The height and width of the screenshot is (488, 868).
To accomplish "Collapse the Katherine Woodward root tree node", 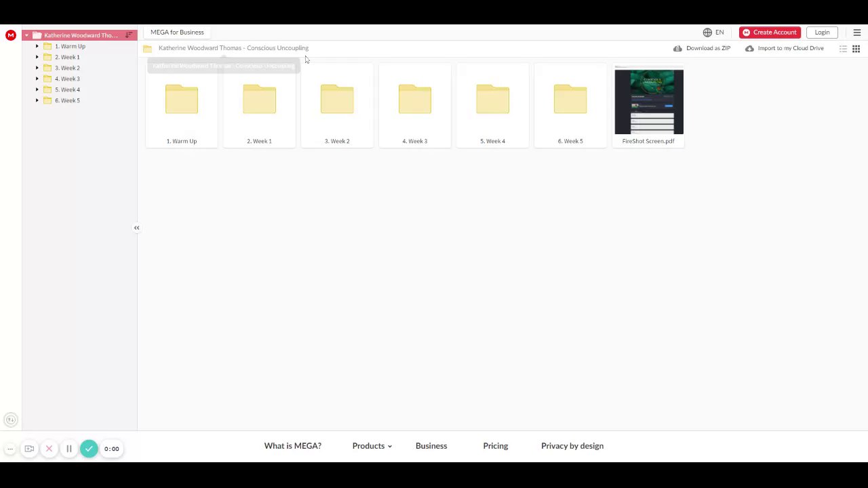I will [x=26, y=35].
